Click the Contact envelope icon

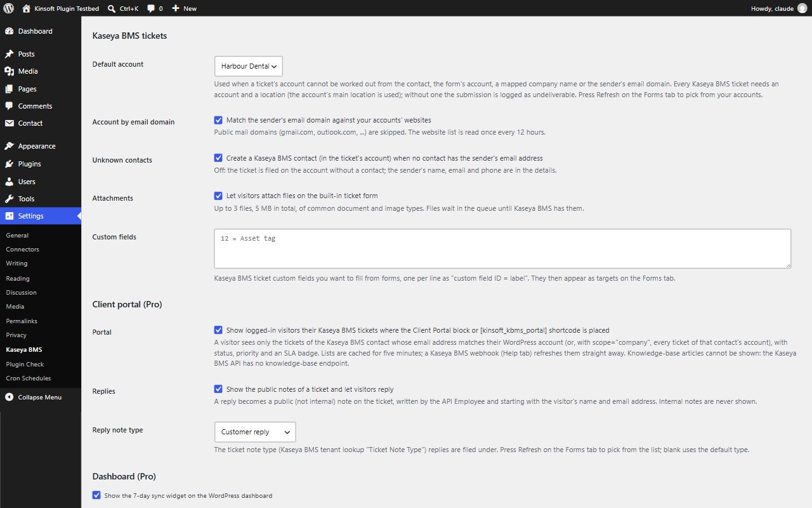(10, 123)
